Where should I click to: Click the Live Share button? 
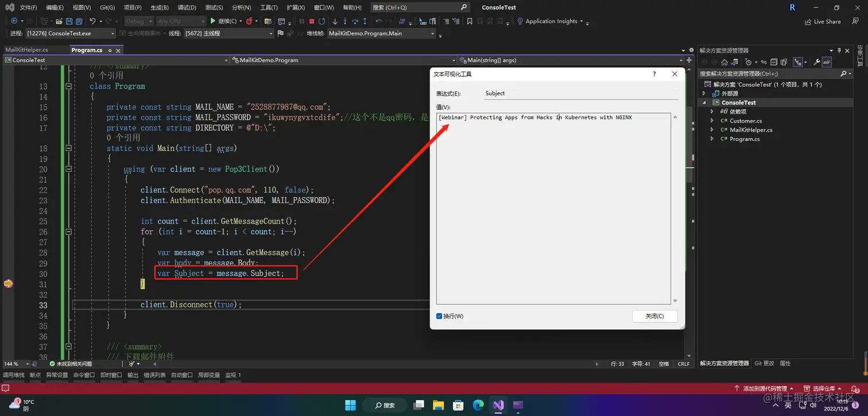(823, 21)
